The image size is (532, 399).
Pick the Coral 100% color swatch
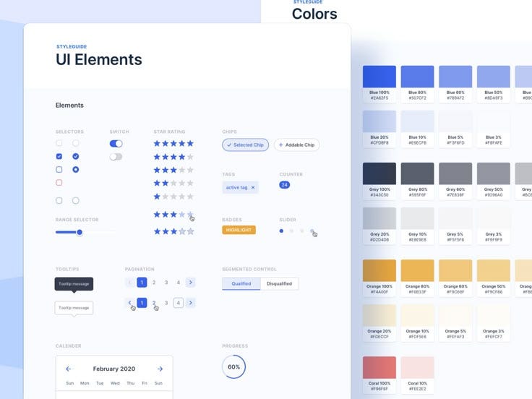coord(379,367)
